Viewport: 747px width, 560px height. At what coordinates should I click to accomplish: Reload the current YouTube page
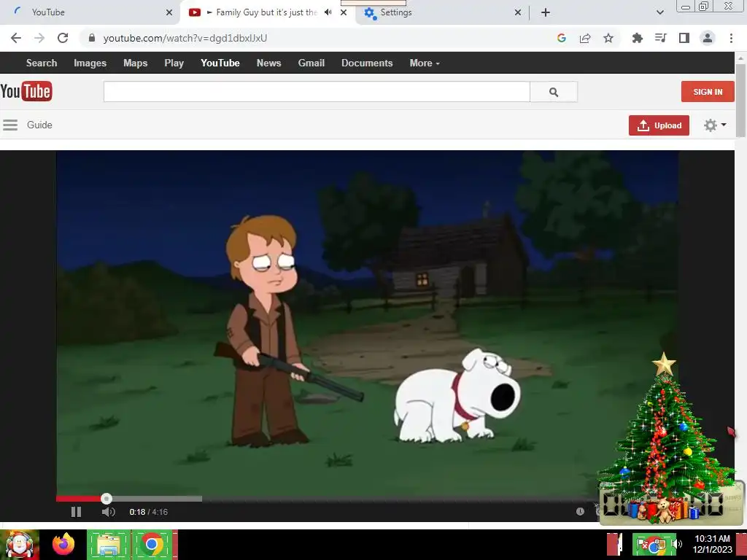click(x=63, y=38)
